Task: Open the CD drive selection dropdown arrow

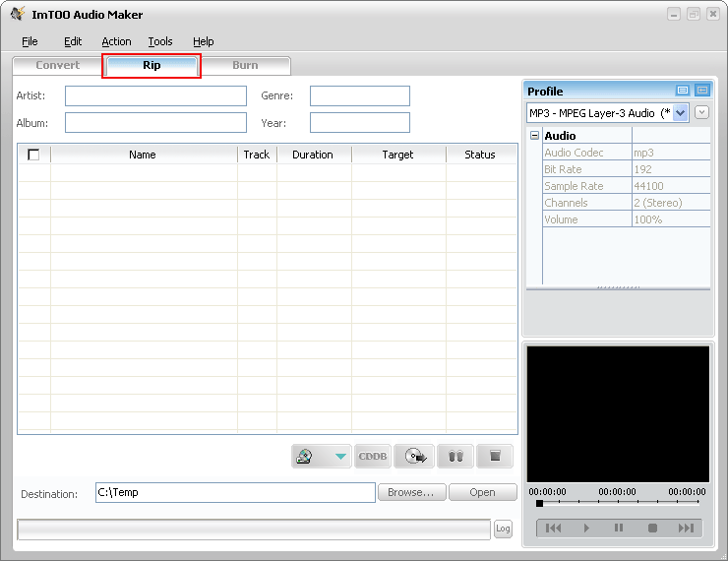Action: pos(340,457)
